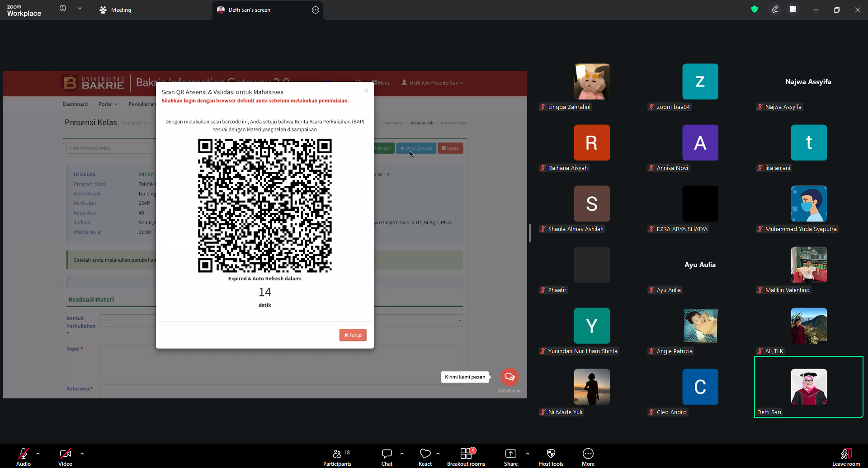
Task: Select Deffi Sari's graduation photo thumbnail
Action: (809, 387)
